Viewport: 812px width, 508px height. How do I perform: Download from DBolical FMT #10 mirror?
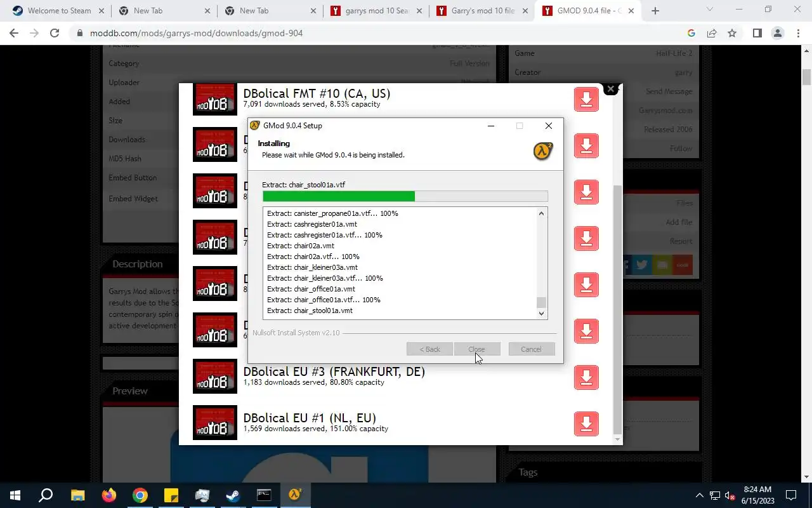click(586, 100)
